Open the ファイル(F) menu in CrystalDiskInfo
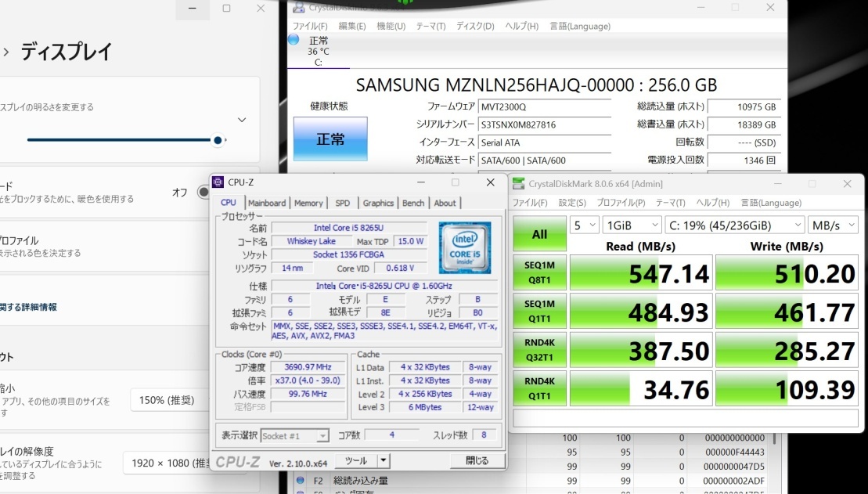This screenshot has height=494, width=868. coord(310,26)
